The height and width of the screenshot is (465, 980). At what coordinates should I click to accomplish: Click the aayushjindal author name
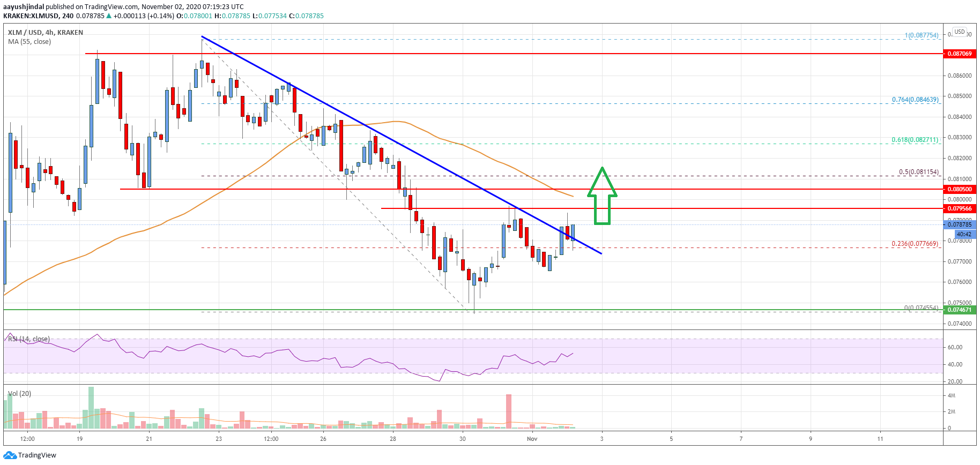[24, 7]
